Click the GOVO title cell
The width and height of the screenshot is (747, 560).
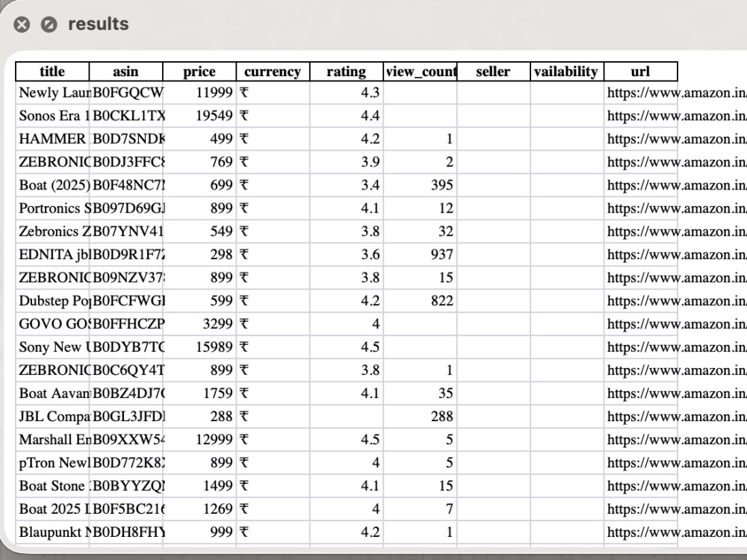click(52, 324)
